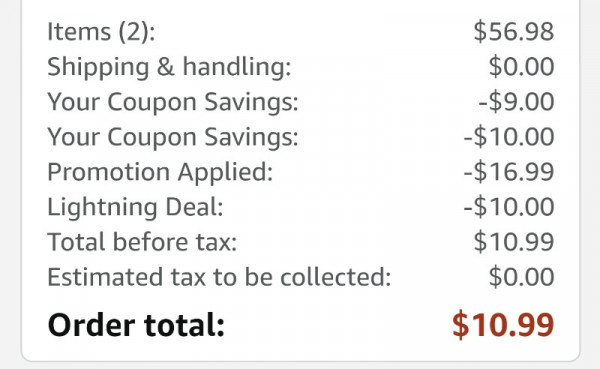600x369 pixels.
Task: Click the word handling in the shipping row
Action: click(x=237, y=67)
